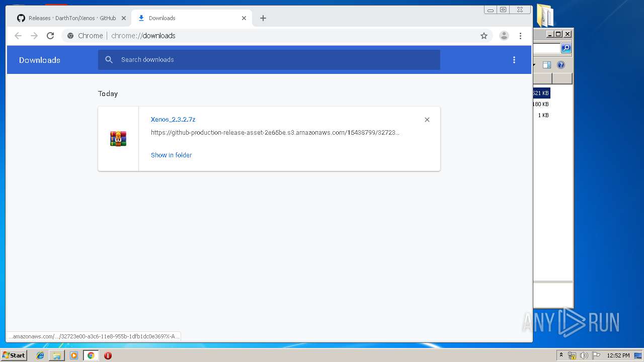Open the Chrome profile avatar menu
This screenshot has height=362, width=644.
click(x=504, y=36)
